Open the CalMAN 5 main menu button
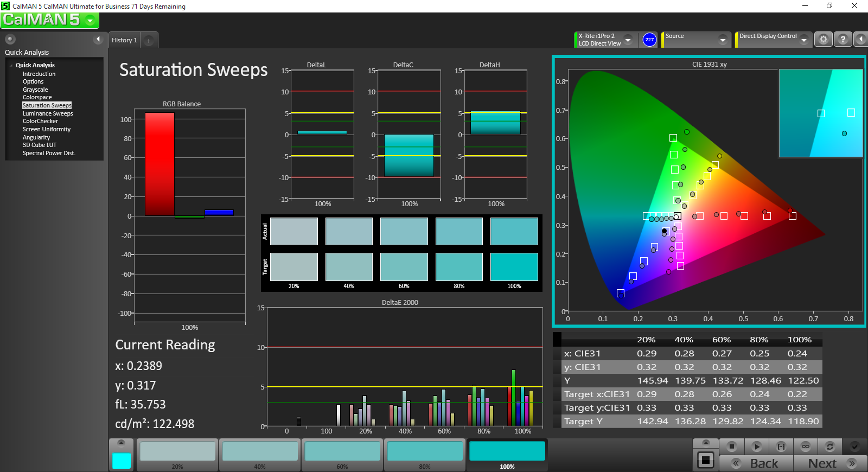Screen dimensions: 868x472 pyautogui.click(x=50, y=20)
